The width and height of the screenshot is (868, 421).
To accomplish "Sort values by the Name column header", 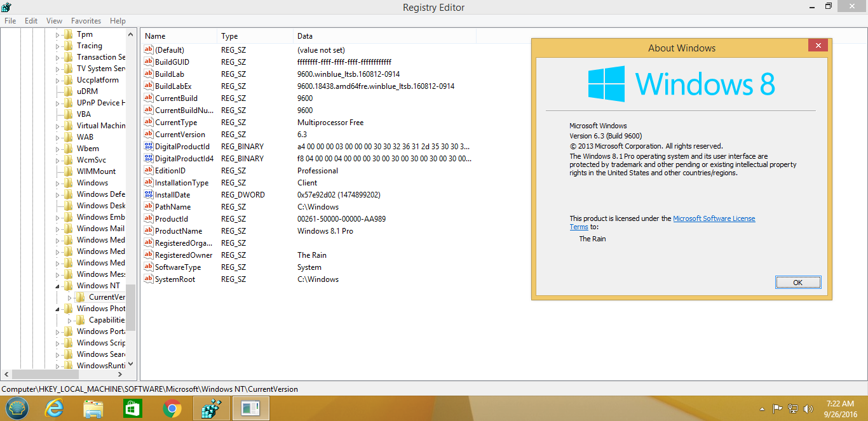I will [179, 36].
